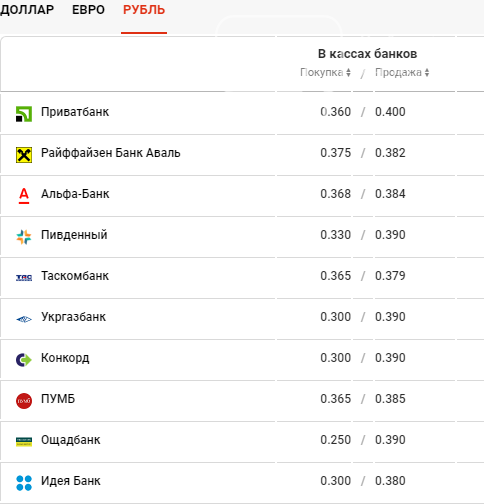The height and width of the screenshot is (504, 484).
Task: Sort by Продажа column arrows
Action: coord(427,72)
